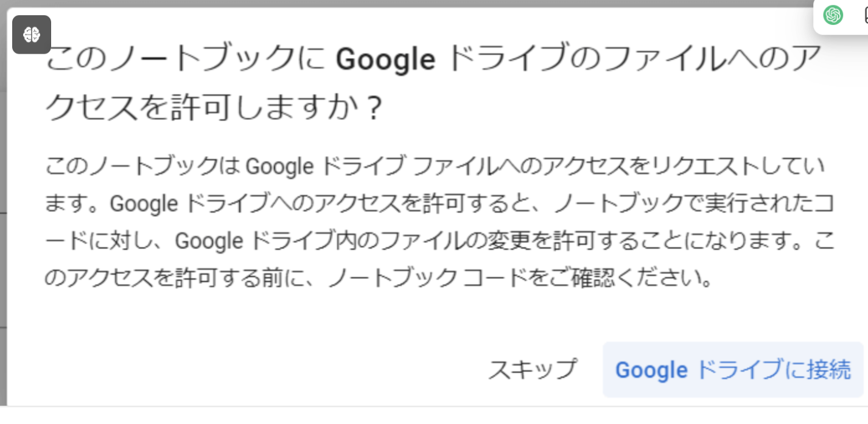Screen dimensions: 868x424
Task: Click the dimmed page edge left of the dialog
Action: (x=3, y=213)
